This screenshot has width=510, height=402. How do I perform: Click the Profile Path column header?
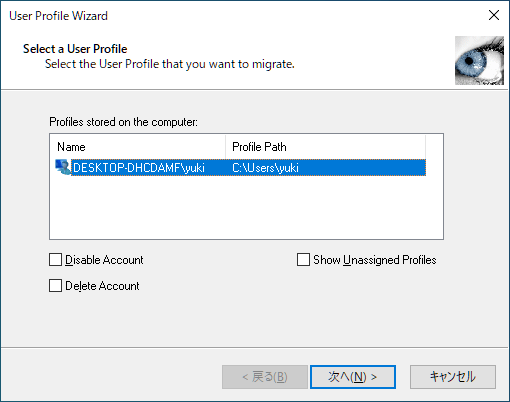(326, 147)
